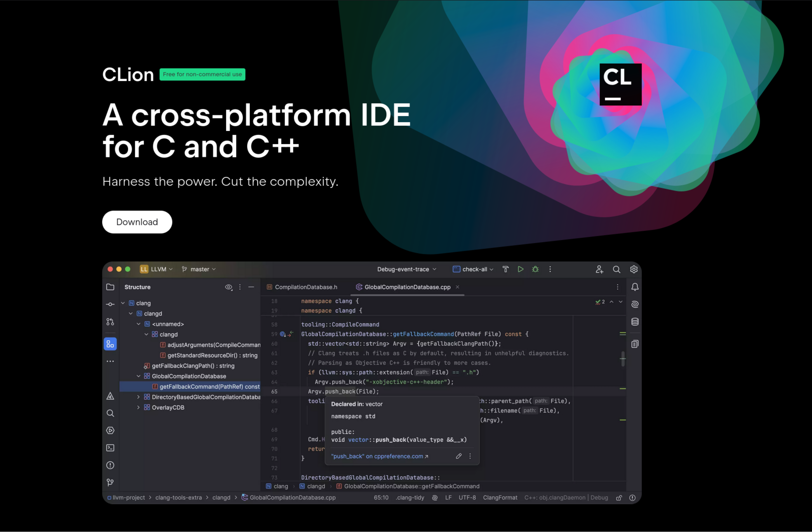The width and height of the screenshot is (812, 532).
Task: Click the Debug bug icon in toolbar
Action: click(x=535, y=269)
